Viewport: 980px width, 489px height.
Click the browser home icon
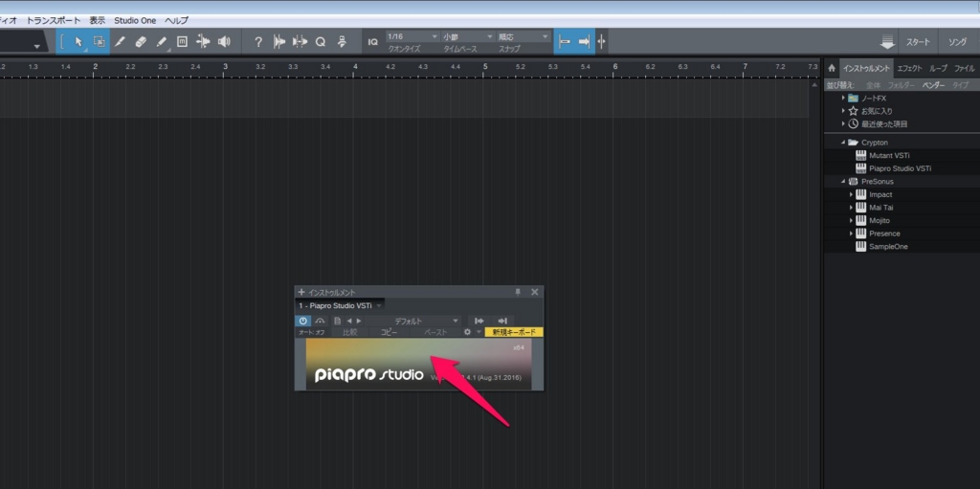[x=832, y=68]
